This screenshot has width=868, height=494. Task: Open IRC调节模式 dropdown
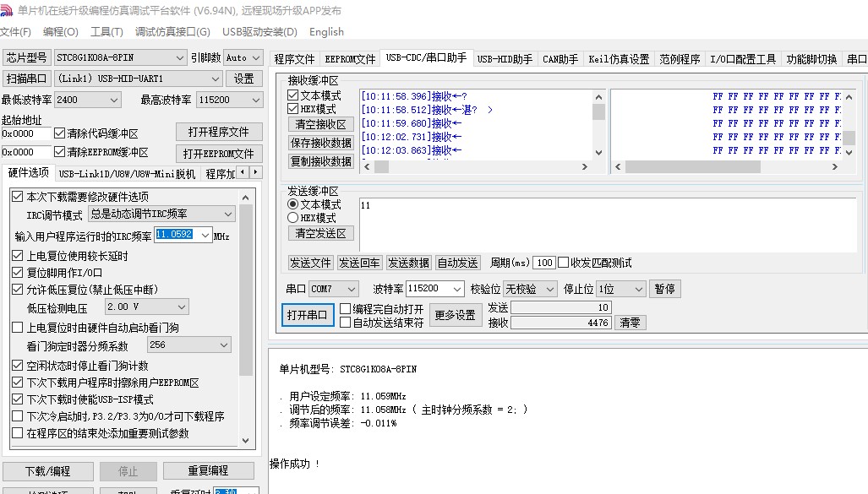click(x=228, y=214)
